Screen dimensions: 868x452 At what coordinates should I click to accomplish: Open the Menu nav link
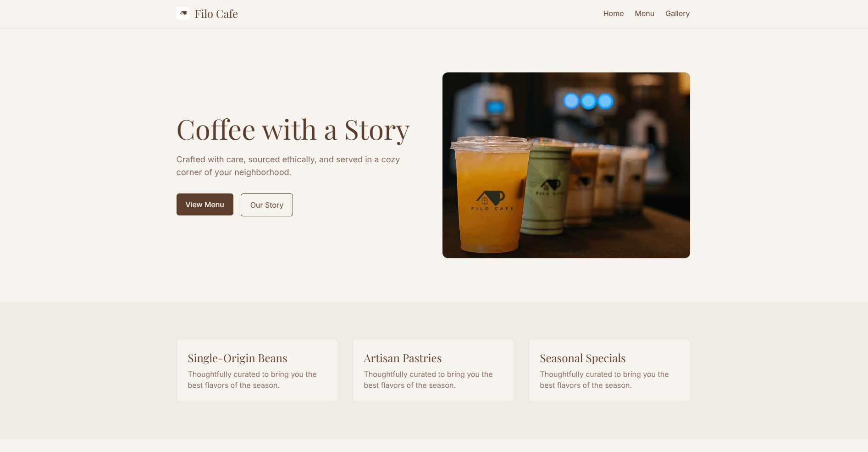[644, 14]
